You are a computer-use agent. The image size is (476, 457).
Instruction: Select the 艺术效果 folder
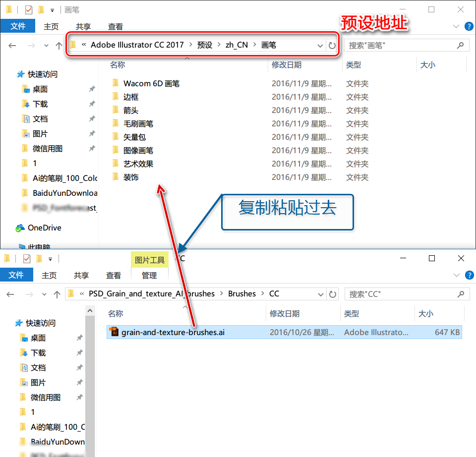(138, 164)
